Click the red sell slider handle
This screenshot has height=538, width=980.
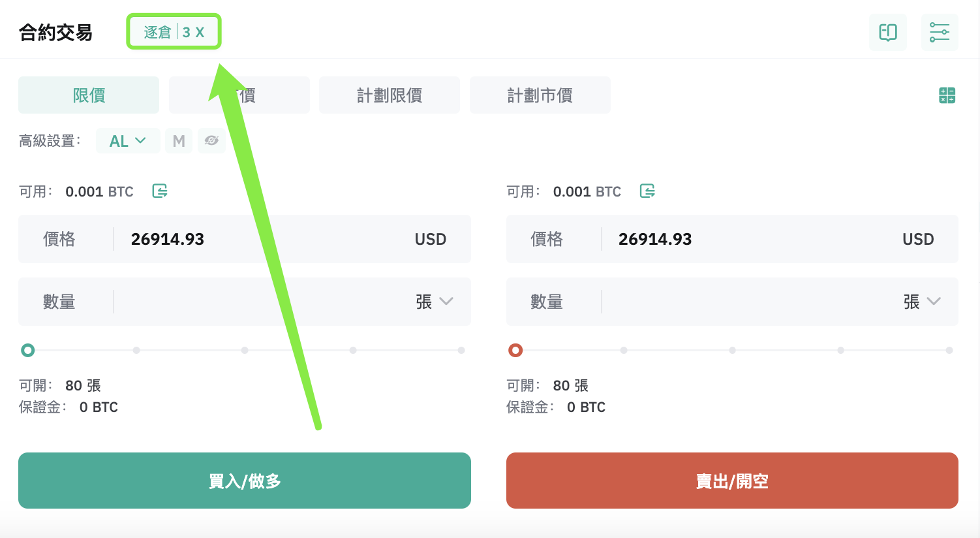[515, 351]
